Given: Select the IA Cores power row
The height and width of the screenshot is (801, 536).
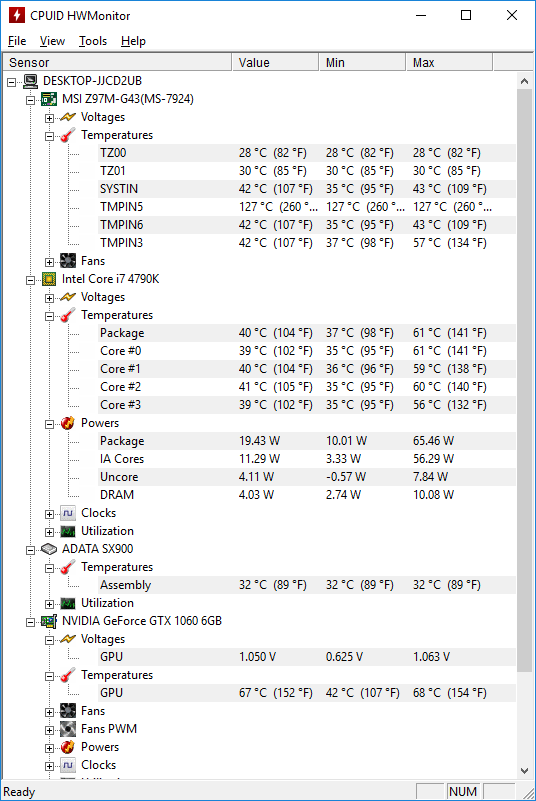Looking at the screenshot, I should [307, 459].
